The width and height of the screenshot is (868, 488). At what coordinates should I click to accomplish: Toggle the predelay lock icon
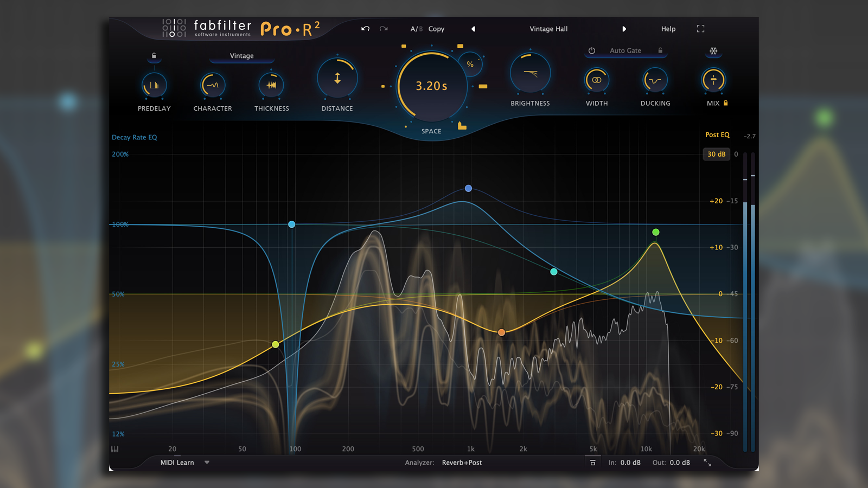tap(154, 56)
